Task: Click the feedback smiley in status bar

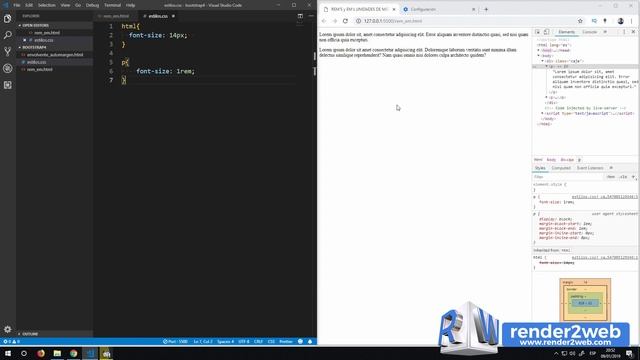Action: [300, 342]
